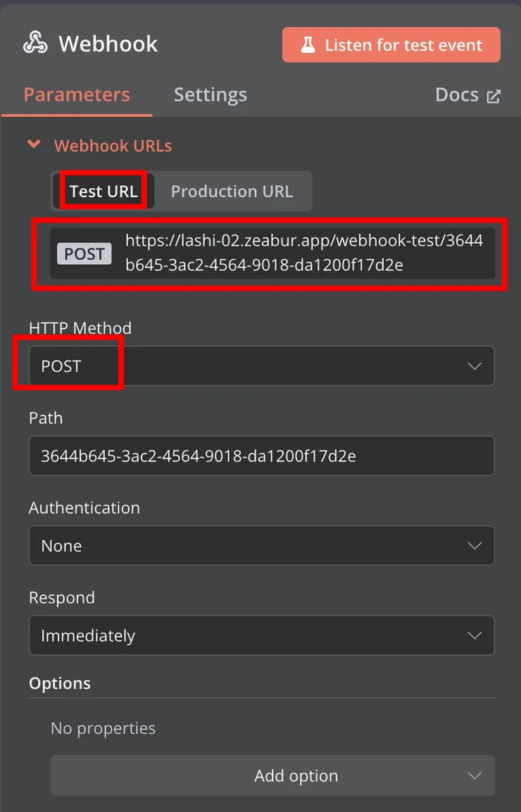The width and height of the screenshot is (521, 812).
Task: Switch to Production URL toggle
Action: tap(232, 191)
